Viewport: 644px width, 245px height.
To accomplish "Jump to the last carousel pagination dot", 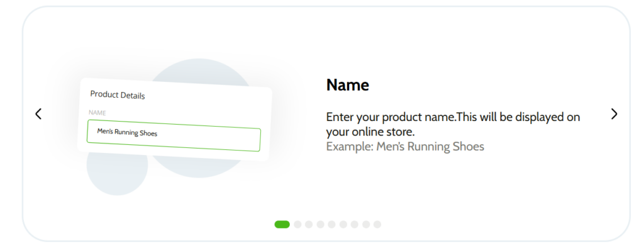I will tap(377, 224).
